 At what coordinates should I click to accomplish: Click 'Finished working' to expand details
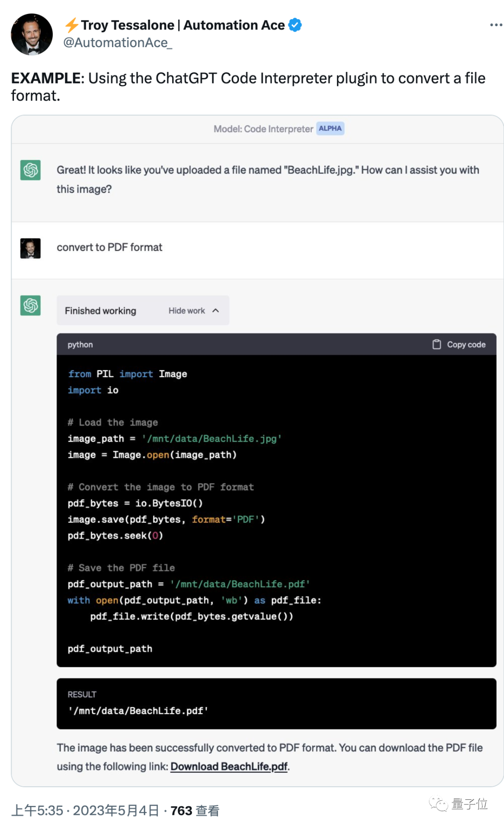point(100,310)
